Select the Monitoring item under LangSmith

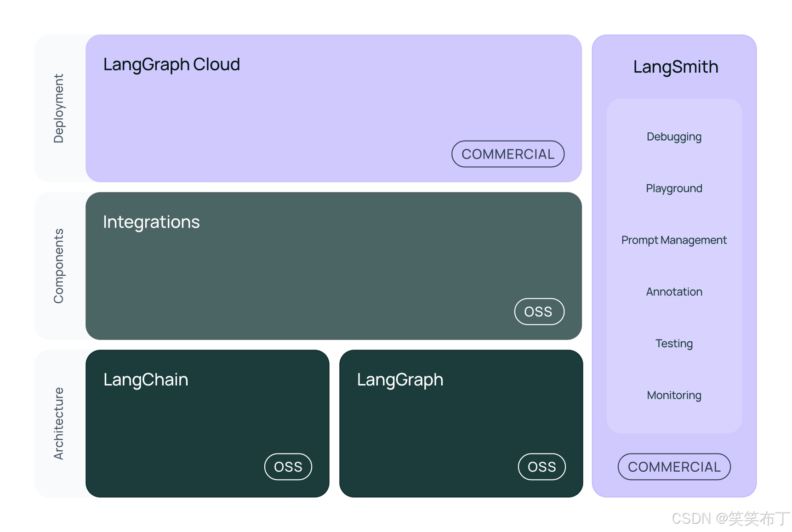point(673,395)
